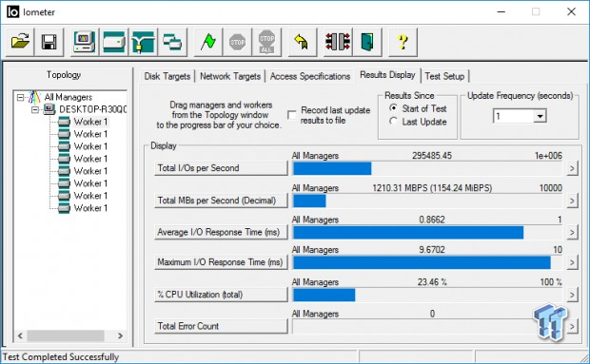Open About Iometer question mark icon
This screenshot has width=590, height=364.
pyautogui.click(x=403, y=42)
